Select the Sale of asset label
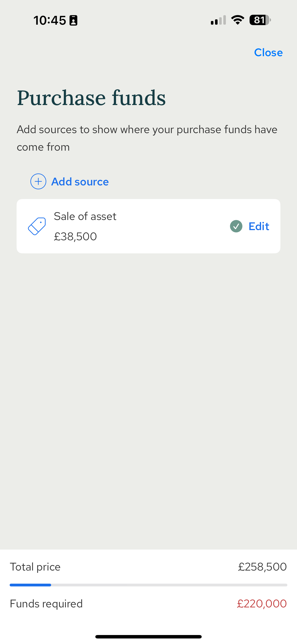The height and width of the screenshot is (644, 297). coord(85,216)
